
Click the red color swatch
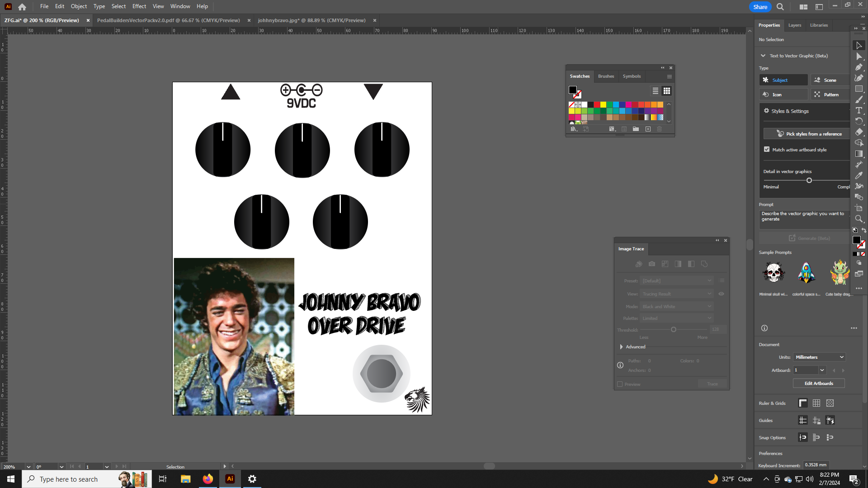point(597,105)
